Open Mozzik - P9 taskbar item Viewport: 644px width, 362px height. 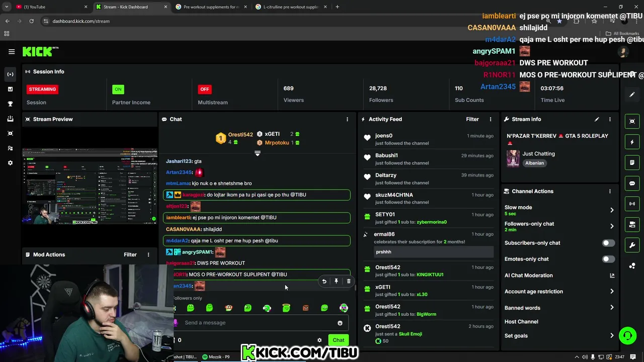point(216,357)
